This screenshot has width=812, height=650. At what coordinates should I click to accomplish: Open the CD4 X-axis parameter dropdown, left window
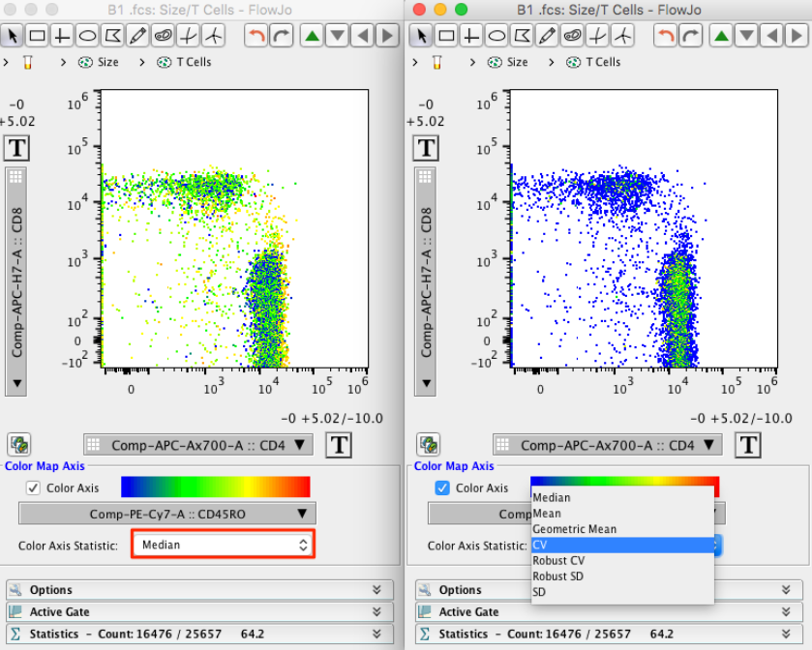point(197,445)
